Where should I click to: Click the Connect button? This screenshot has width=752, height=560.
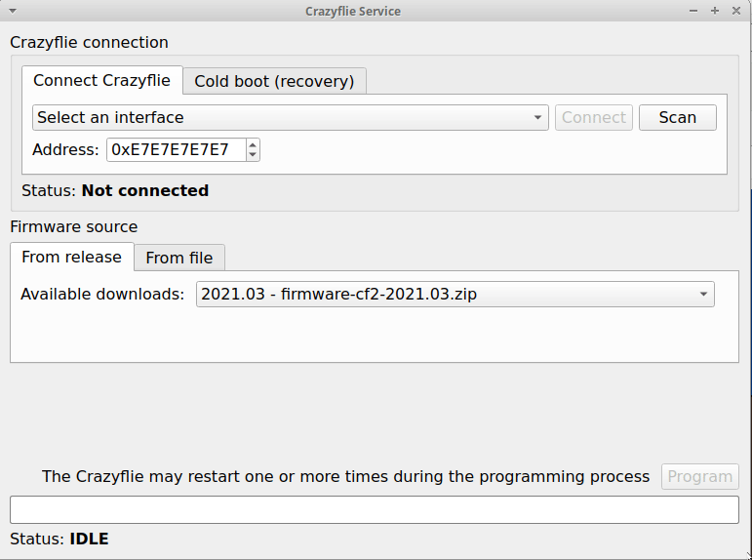pyautogui.click(x=594, y=118)
